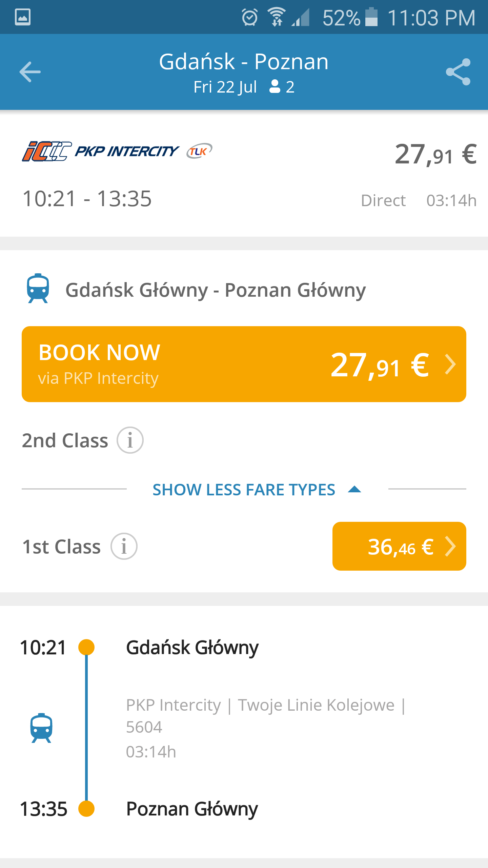The width and height of the screenshot is (488, 868).
Task: Tap the 2nd Class info icon
Action: click(x=130, y=440)
